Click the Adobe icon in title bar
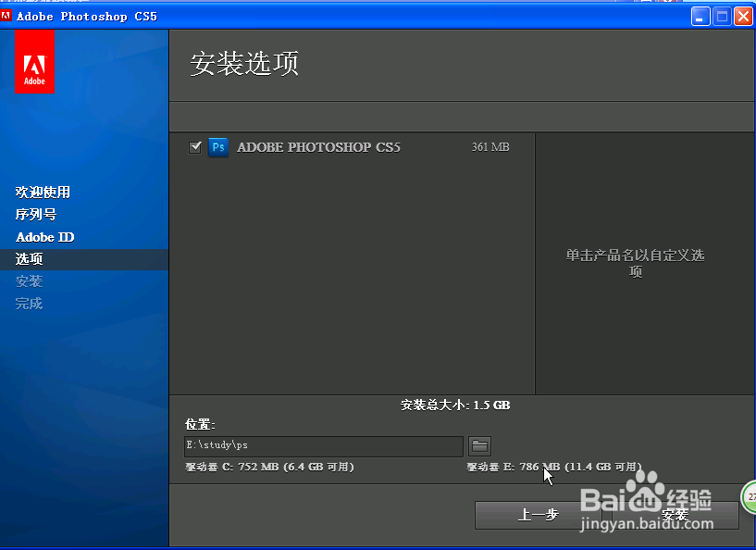The image size is (756, 550). tap(6, 16)
